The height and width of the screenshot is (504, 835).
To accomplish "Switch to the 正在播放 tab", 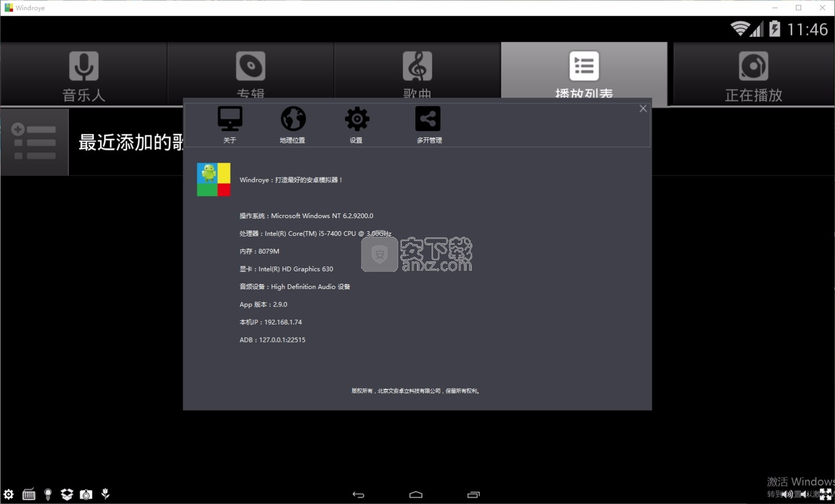I will tap(754, 74).
